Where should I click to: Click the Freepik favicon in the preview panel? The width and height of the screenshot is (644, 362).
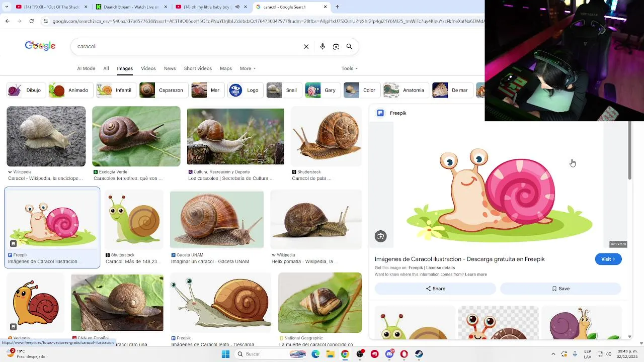(x=380, y=113)
